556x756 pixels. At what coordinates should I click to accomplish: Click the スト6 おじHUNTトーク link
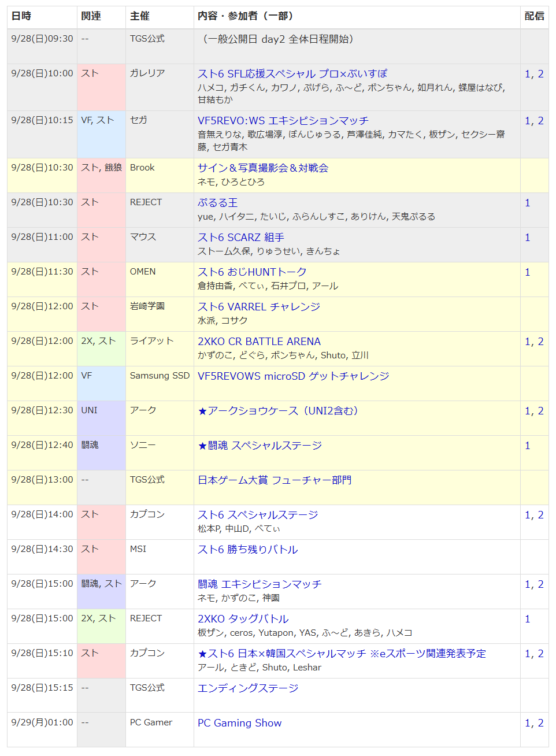pyautogui.click(x=252, y=272)
